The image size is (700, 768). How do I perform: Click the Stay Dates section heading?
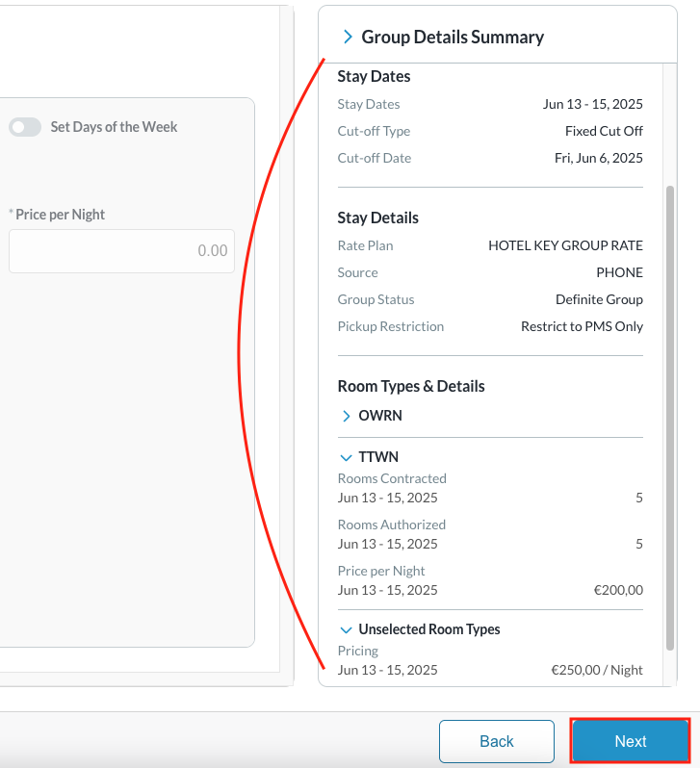coord(374,77)
